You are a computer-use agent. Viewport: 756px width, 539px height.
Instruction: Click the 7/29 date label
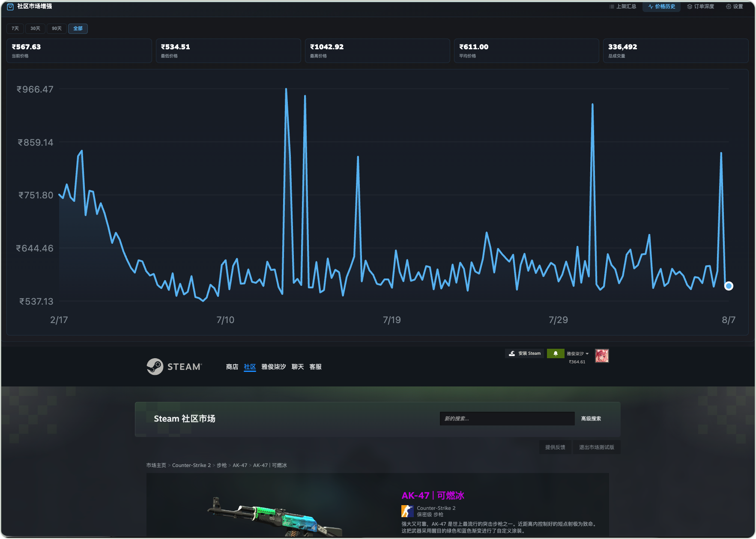tap(558, 320)
